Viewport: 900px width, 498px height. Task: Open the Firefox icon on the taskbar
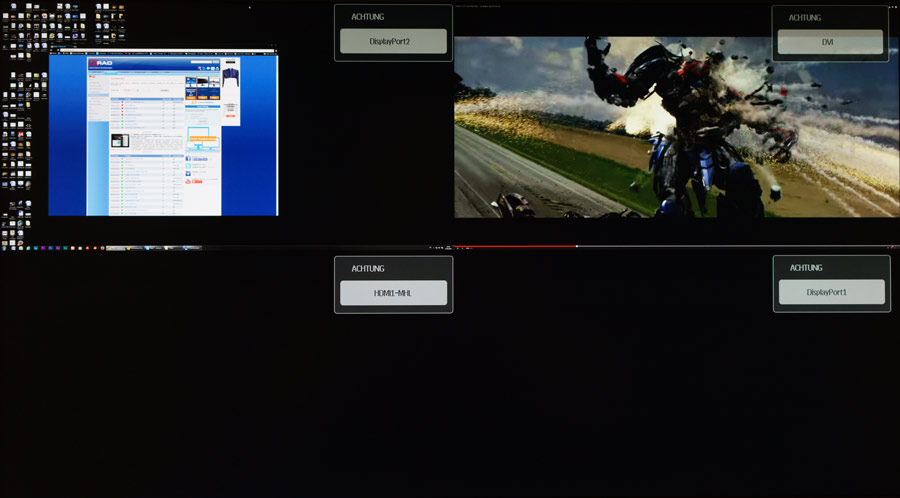click(x=102, y=248)
